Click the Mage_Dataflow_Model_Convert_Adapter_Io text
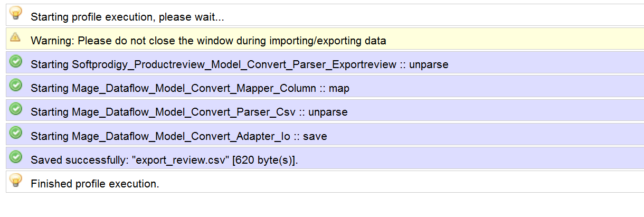The height and width of the screenshot is (217, 644). [x=181, y=136]
